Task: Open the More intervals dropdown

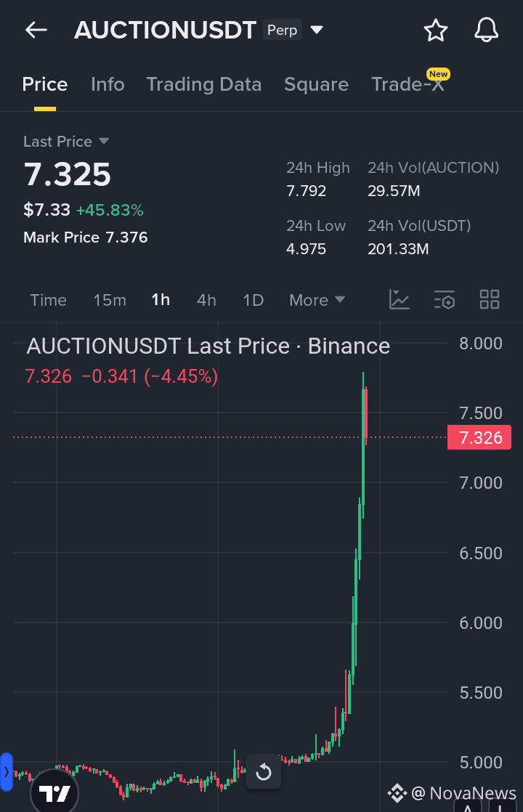Action: pos(317,300)
